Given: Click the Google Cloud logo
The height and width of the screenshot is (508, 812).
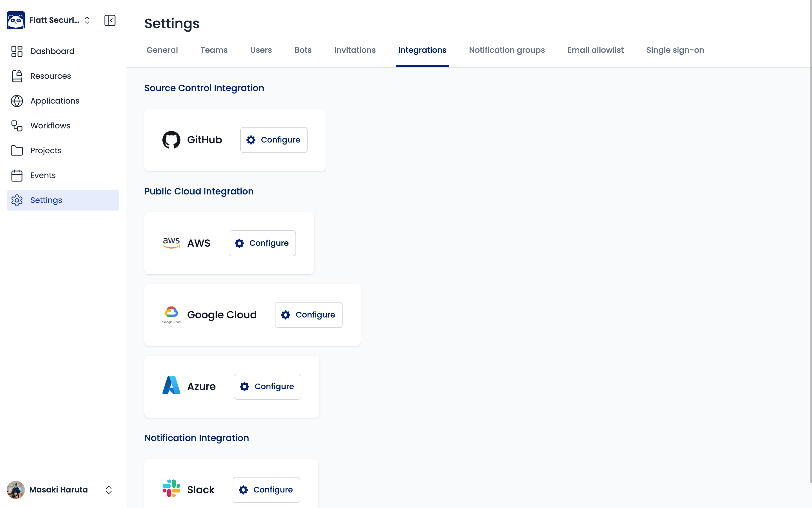Looking at the screenshot, I should (171, 315).
